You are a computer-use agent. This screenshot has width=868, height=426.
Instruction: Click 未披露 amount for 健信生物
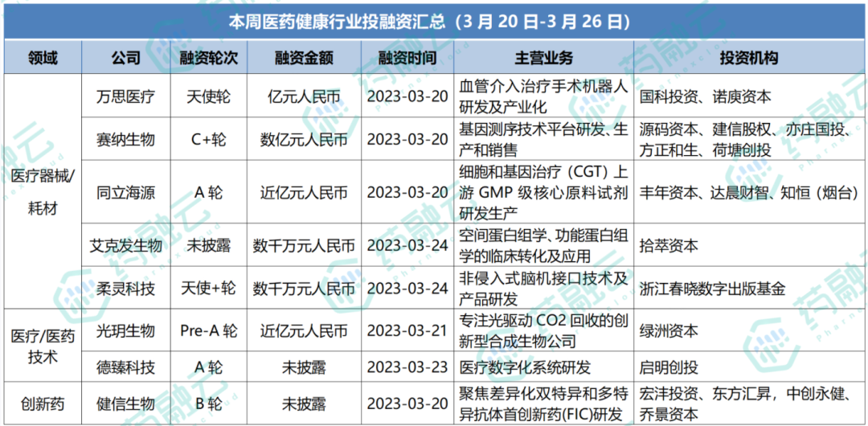304,403
